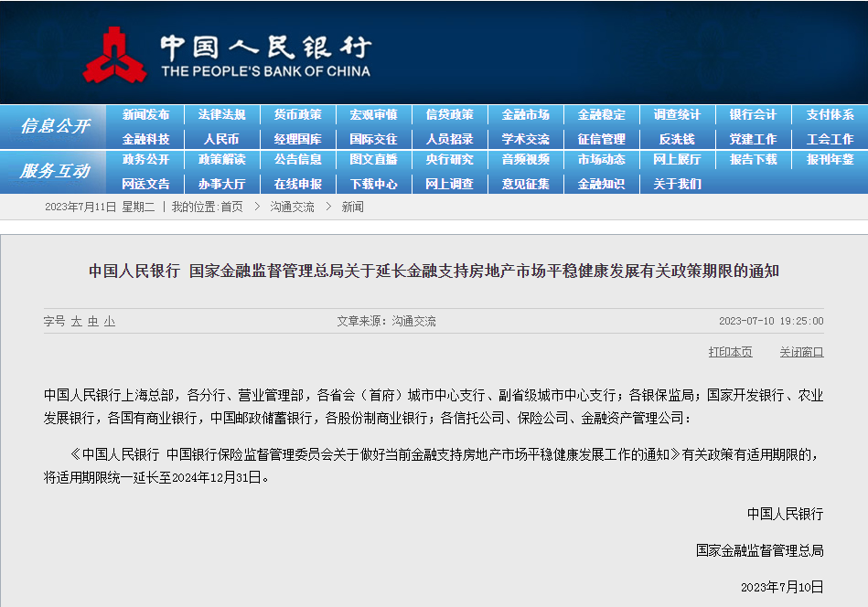Click 打印本页 to print the page

[730, 352]
